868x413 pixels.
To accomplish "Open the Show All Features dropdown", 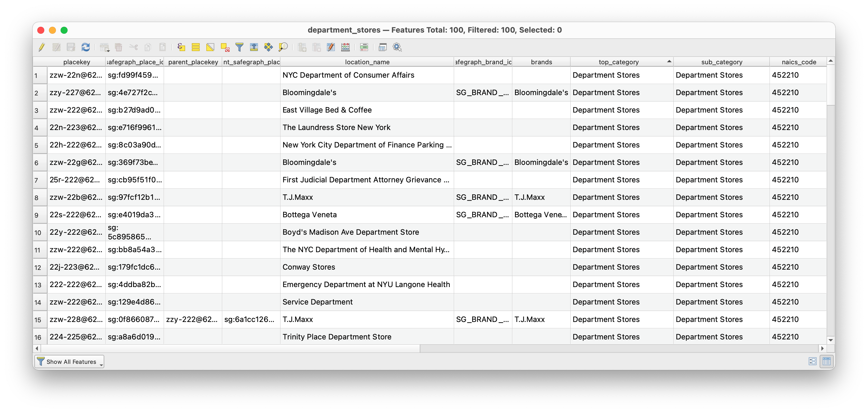I will [x=69, y=362].
